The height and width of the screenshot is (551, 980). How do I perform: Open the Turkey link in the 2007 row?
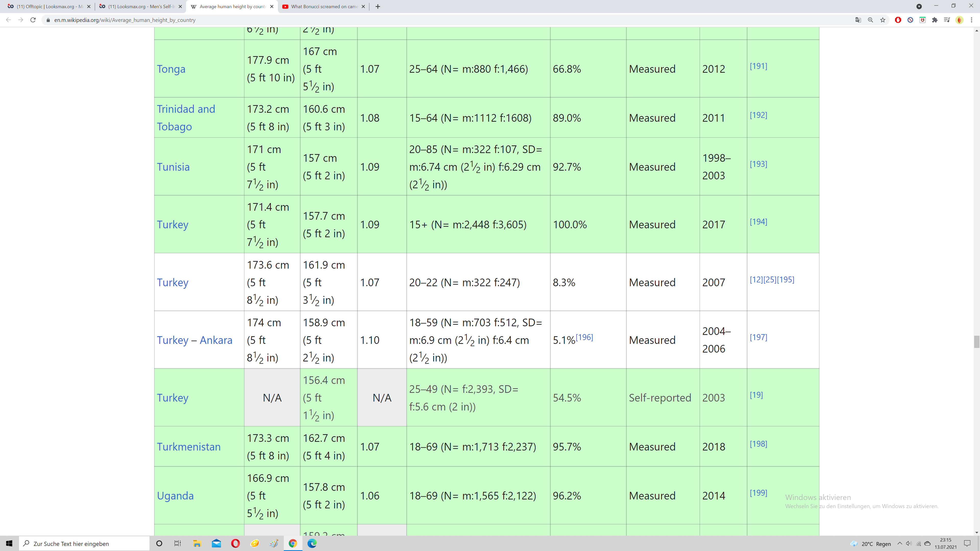(x=173, y=282)
